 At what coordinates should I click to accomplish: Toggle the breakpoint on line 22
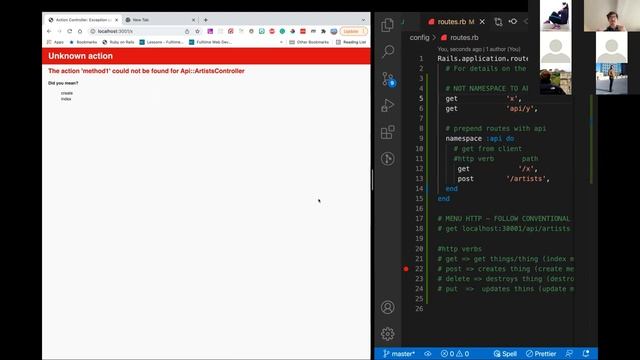coord(406,269)
